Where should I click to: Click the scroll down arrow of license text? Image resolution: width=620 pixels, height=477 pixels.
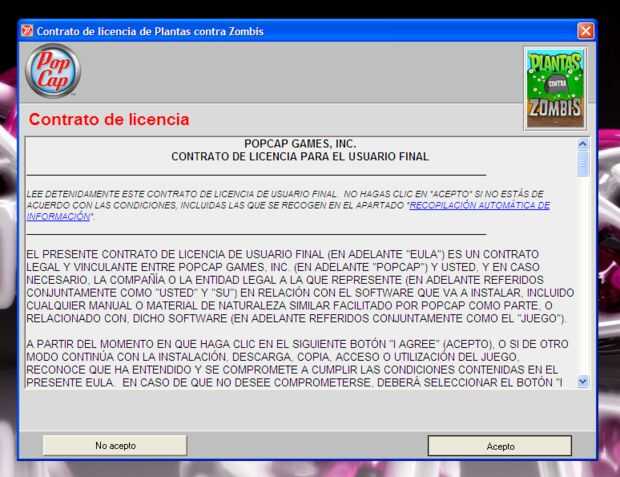582,382
